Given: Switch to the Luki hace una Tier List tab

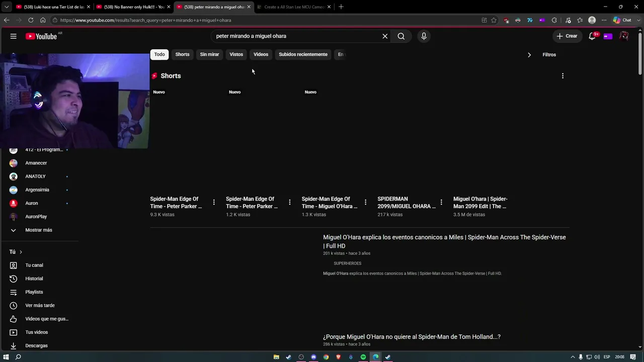Looking at the screenshot, I should tap(53, 7).
